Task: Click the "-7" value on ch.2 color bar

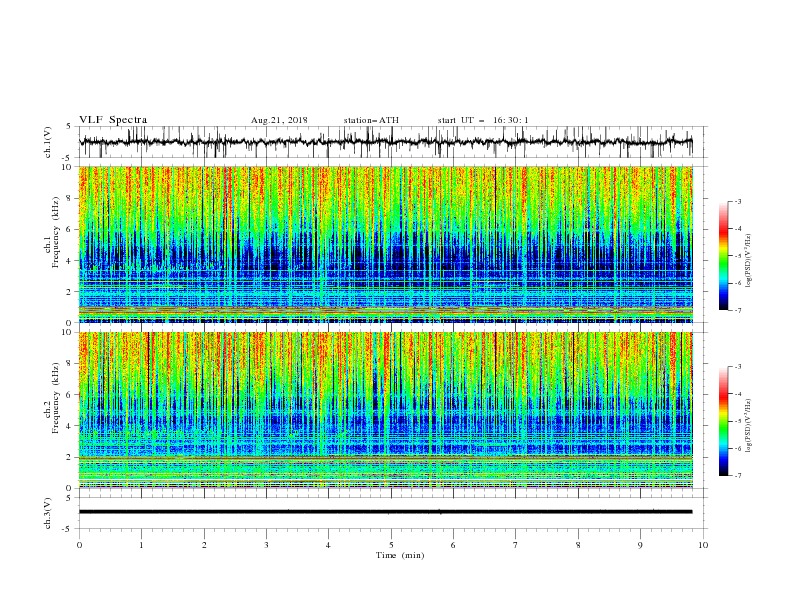Action: [737, 476]
